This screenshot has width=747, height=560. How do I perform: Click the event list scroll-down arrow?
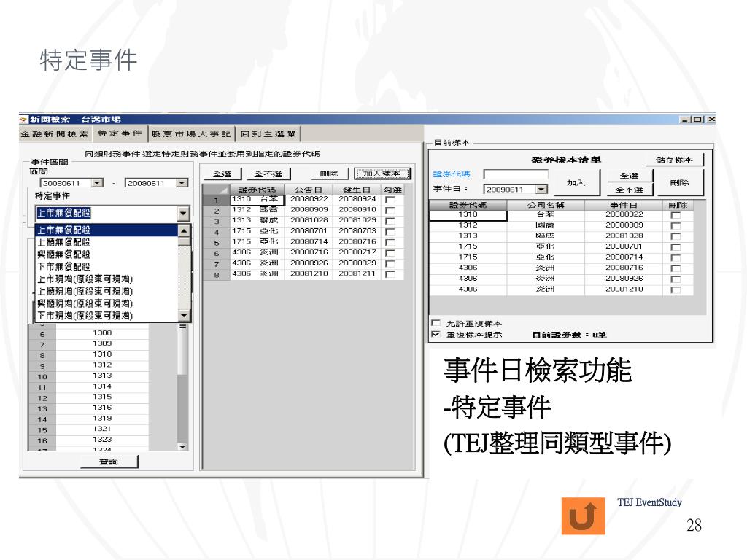[x=184, y=315]
